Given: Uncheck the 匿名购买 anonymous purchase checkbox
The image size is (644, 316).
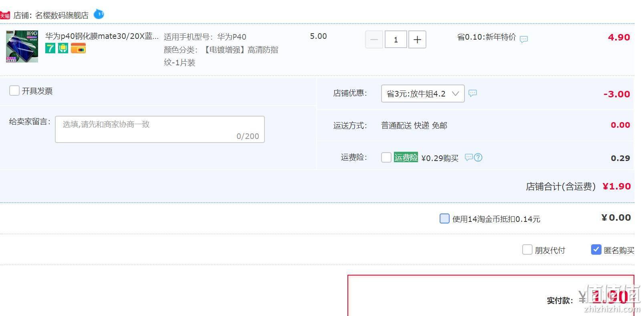Looking at the screenshot, I should coord(596,250).
